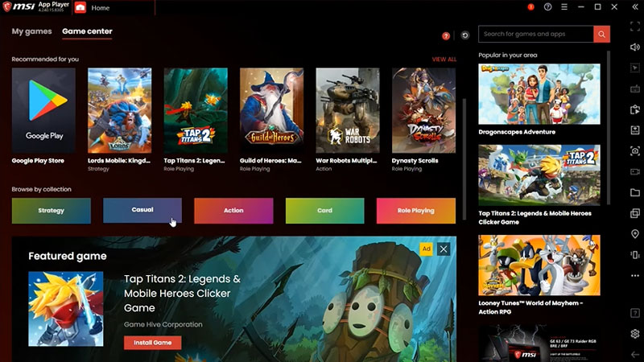
Task: Take a screenshot with camera icon
Action: click(634, 151)
